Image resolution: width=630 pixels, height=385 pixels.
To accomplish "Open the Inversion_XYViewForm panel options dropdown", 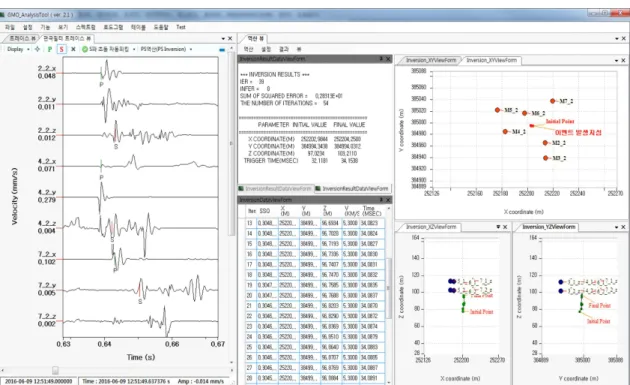I will point(616,60).
